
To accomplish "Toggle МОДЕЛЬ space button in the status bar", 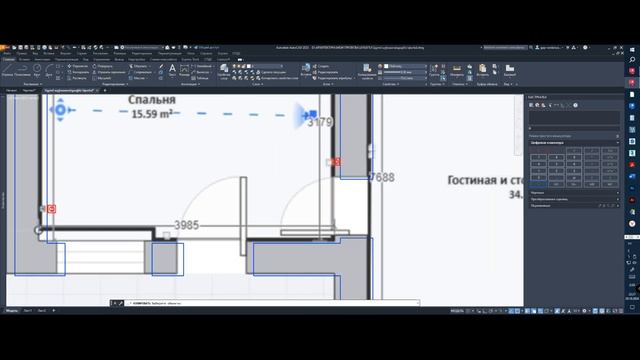I will pyautogui.click(x=457, y=311).
